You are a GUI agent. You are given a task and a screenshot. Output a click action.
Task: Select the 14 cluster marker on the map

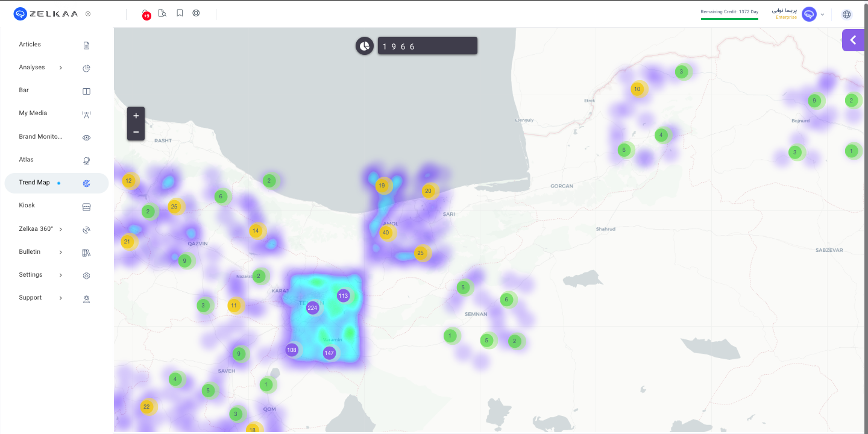256,230
